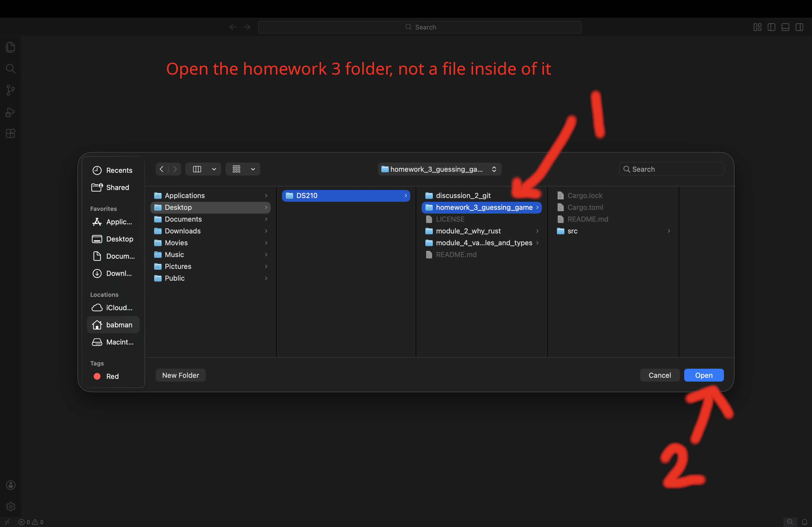This screenshot has width=812, height=527.
Task: Click the dialog's Search field
Action: [671, 169]
